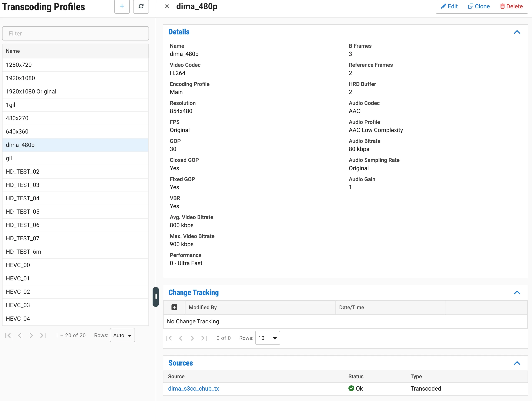Viewport: 532px width, 401px height.
Task: Close the dima_480p detail panel
Action: 167,6
